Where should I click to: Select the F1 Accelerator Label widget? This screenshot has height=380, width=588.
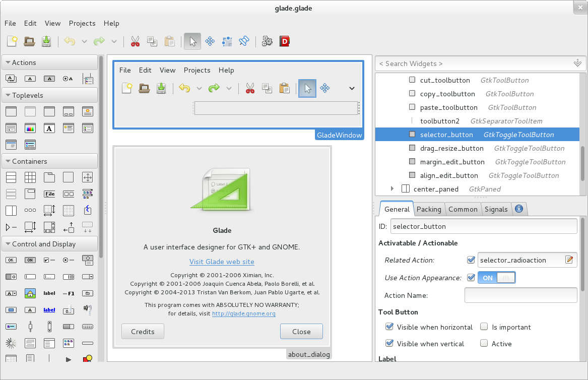tap(68, 293)
